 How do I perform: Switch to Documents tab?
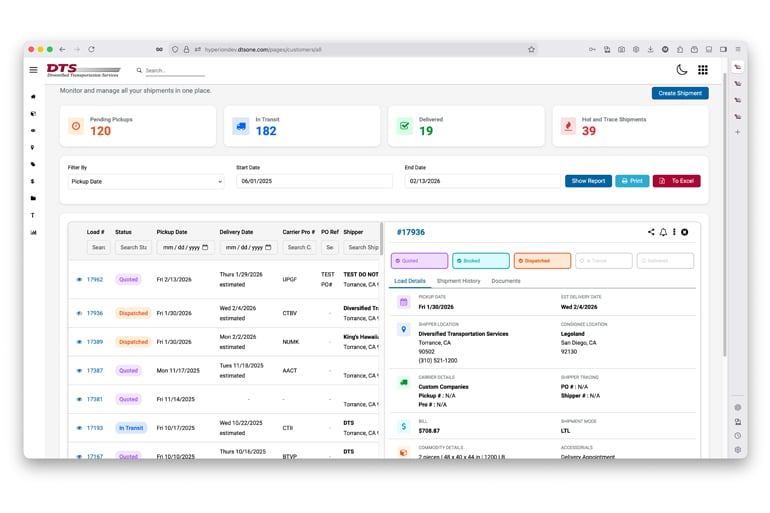(x=505, y=281)
